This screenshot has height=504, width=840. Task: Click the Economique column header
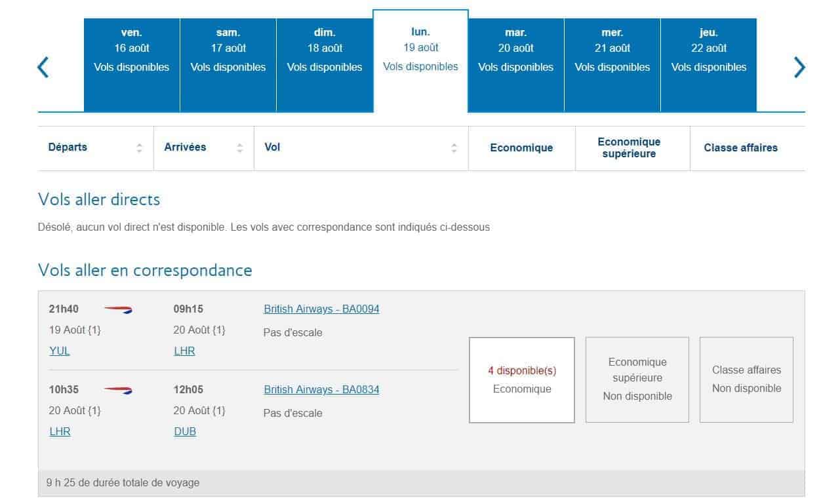pos(521,148)
